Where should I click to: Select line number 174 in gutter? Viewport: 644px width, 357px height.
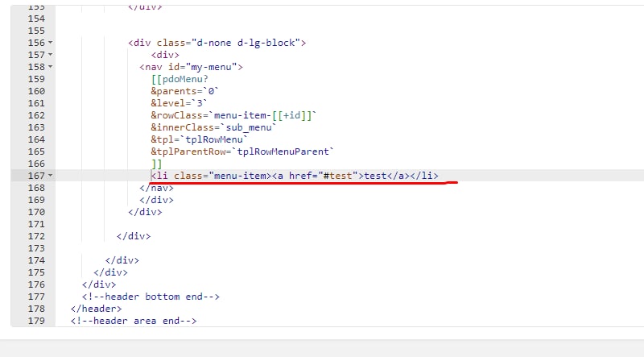(x=36, y=260)
